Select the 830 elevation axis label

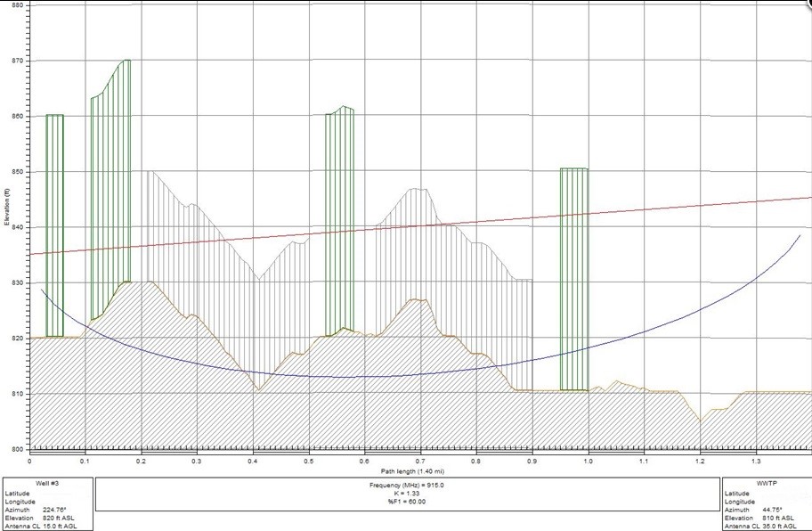tap(17, 282)
